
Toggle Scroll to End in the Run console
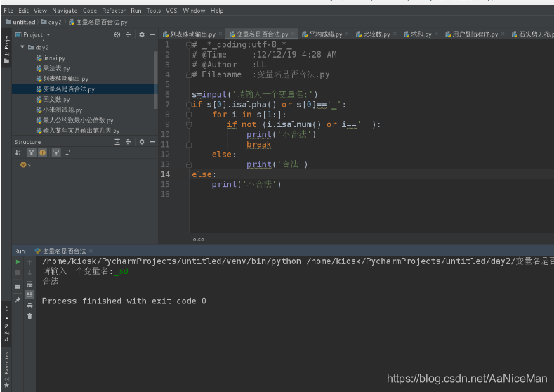tap(29, 294)
